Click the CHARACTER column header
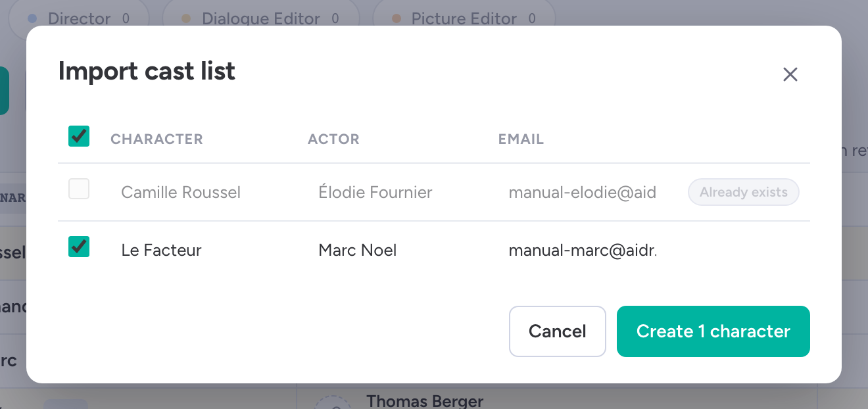 click(x=157, y=139)
